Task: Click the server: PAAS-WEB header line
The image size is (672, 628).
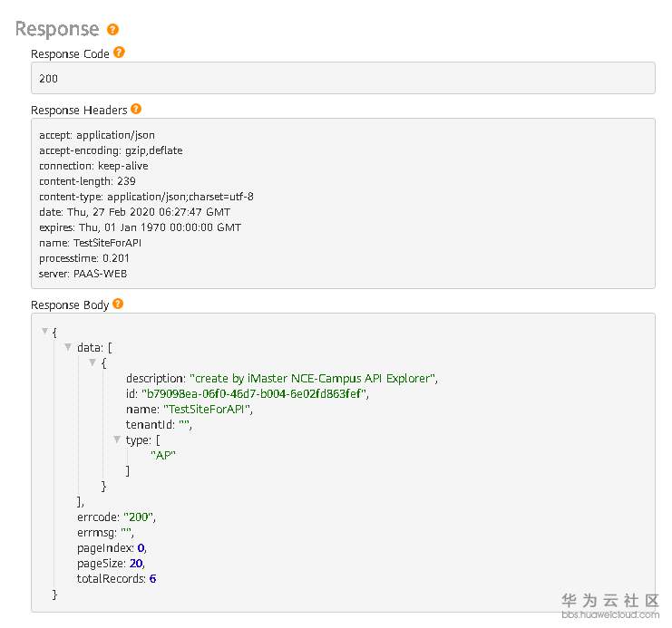Action: click(x=87, y=273)
